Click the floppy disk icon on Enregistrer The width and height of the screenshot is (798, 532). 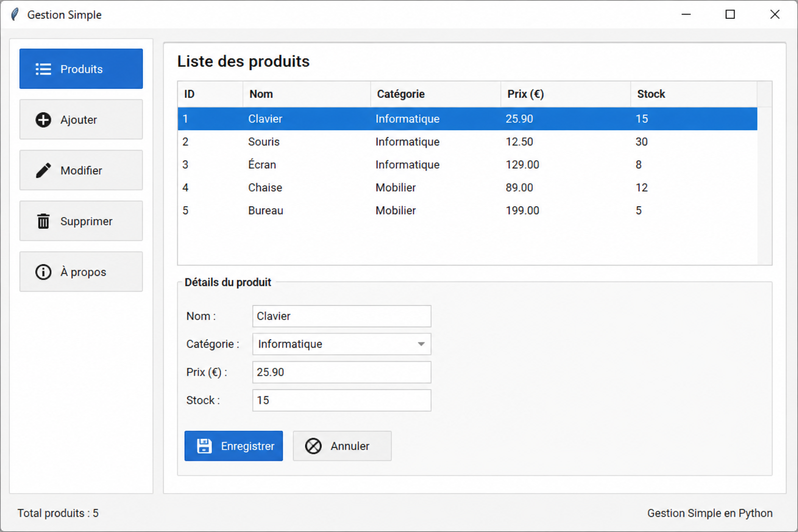tap(204, 446)
